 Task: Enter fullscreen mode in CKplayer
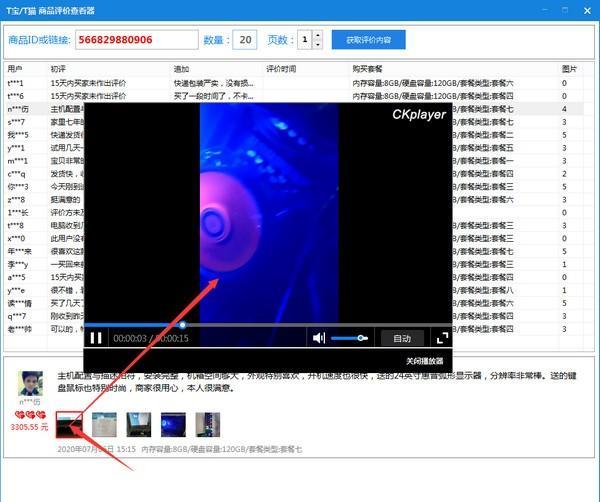pyautogui.click(x=442, y=338)
